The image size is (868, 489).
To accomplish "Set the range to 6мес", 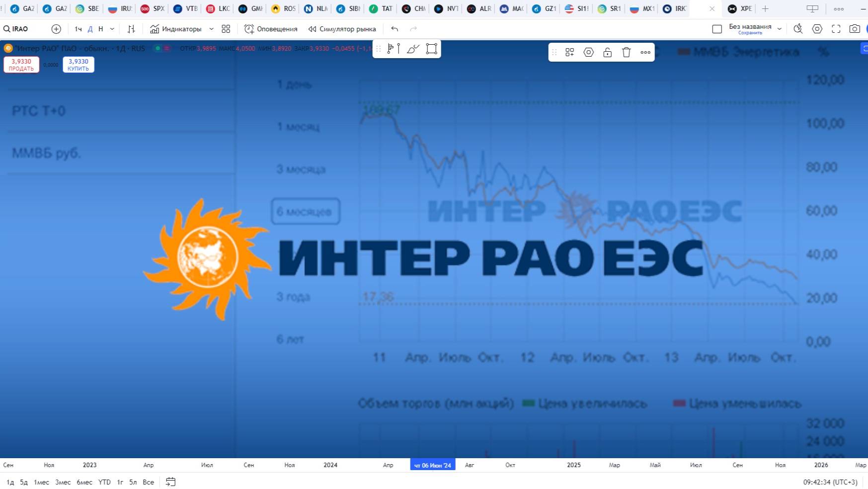I will click(84, 482).
